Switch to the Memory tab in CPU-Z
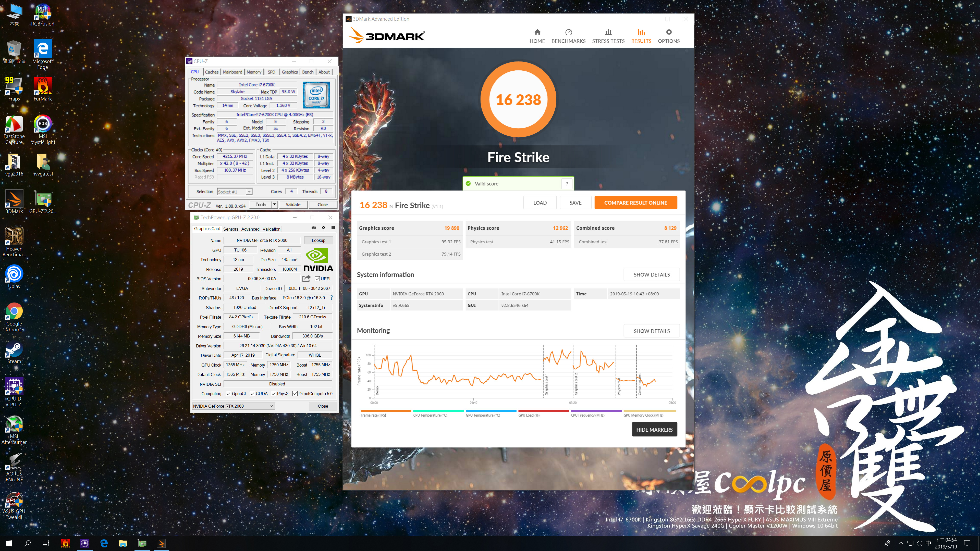Viewport: 980px width, 551px height. (x=254, y=72)
